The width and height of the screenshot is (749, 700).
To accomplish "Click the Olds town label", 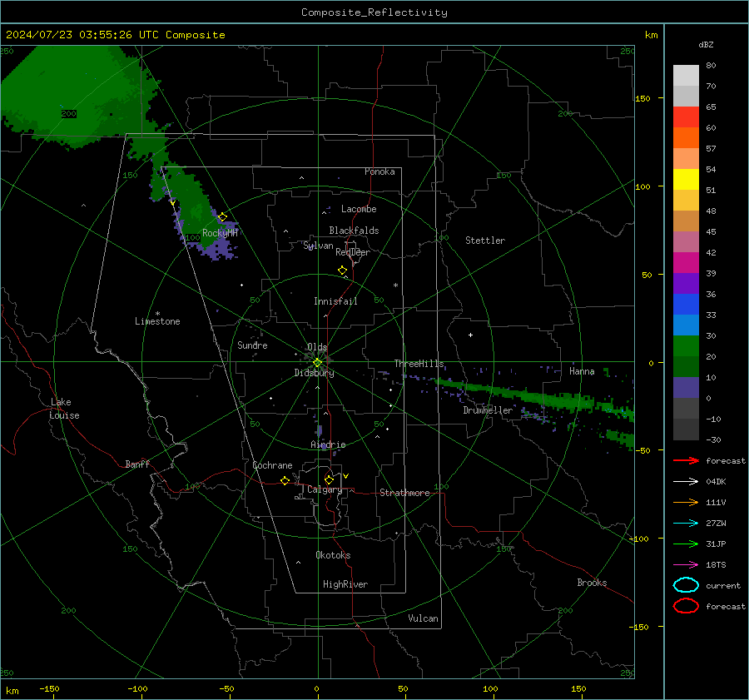I will click(317, 347).
